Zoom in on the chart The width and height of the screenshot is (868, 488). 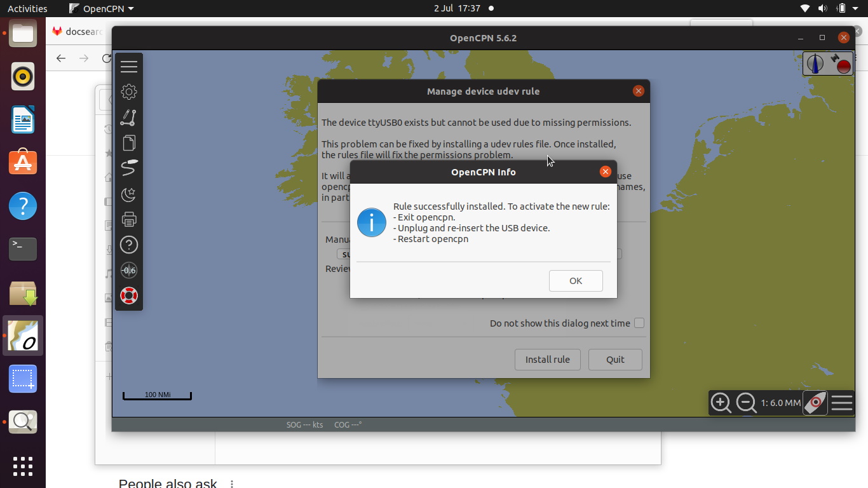point(721,403)
